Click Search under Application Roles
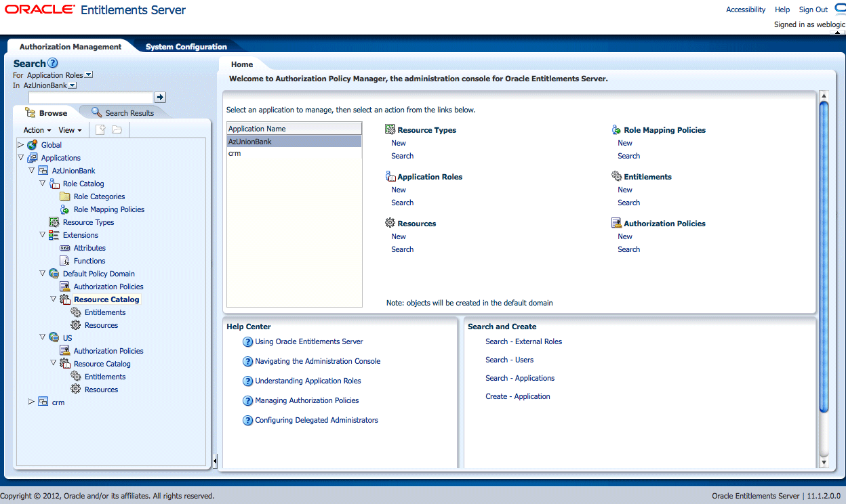This screenshot has height=504, width=846. pyautogui.click(x=402, y=203)
